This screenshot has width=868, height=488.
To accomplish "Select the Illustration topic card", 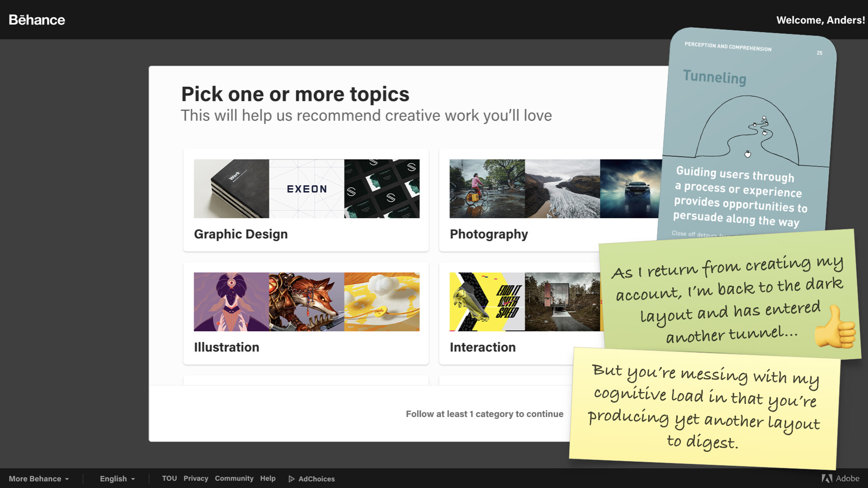I will 226,347.
